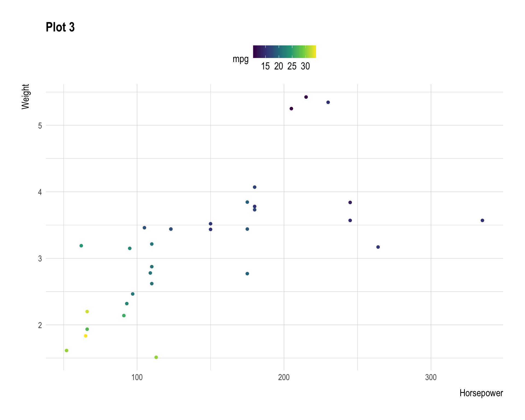Select the highest-weight dark purple point
The height and width of the screenshot is (420, 525).
coord(306,97)
